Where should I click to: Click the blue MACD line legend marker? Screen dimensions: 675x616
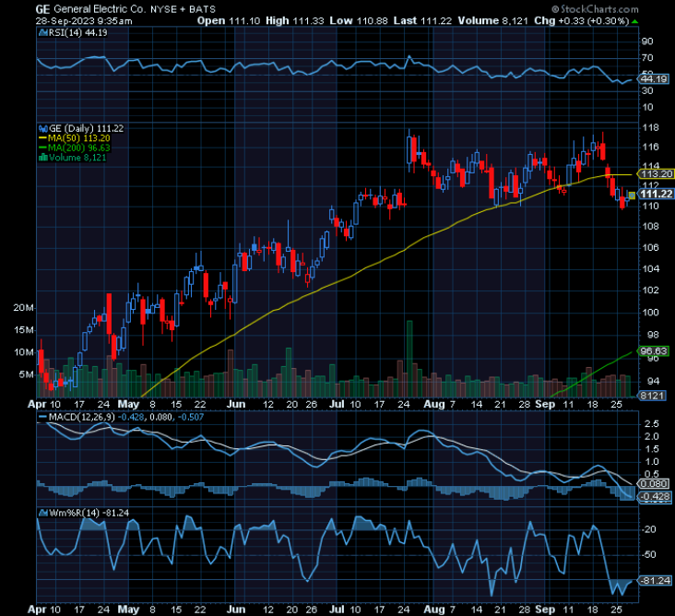tap(42, 417)
